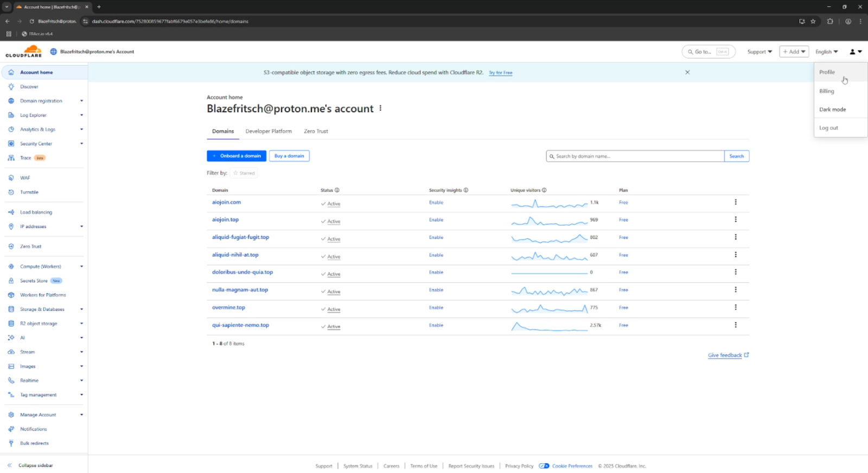868x473 pixels.
Task: Expand the Analytics & Logs submenu
Action: [x=81, y=129]
